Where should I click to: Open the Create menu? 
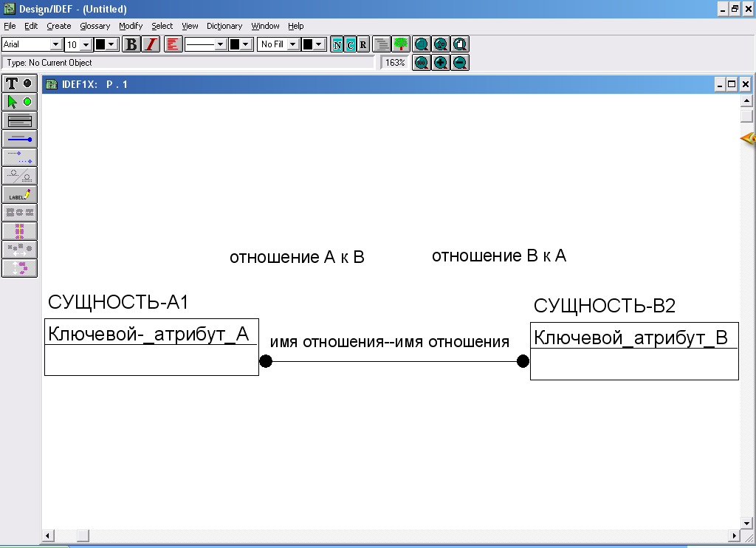coord(59,26)
